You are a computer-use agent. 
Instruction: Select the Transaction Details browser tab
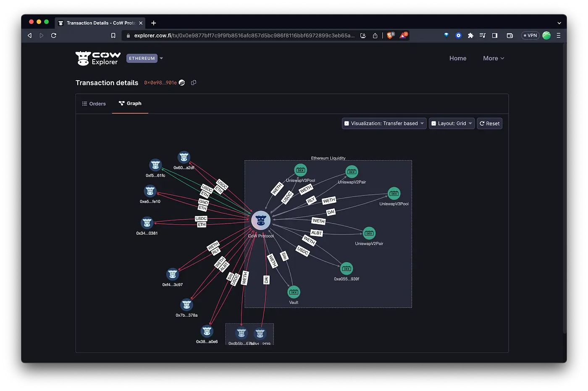[100, 23]
